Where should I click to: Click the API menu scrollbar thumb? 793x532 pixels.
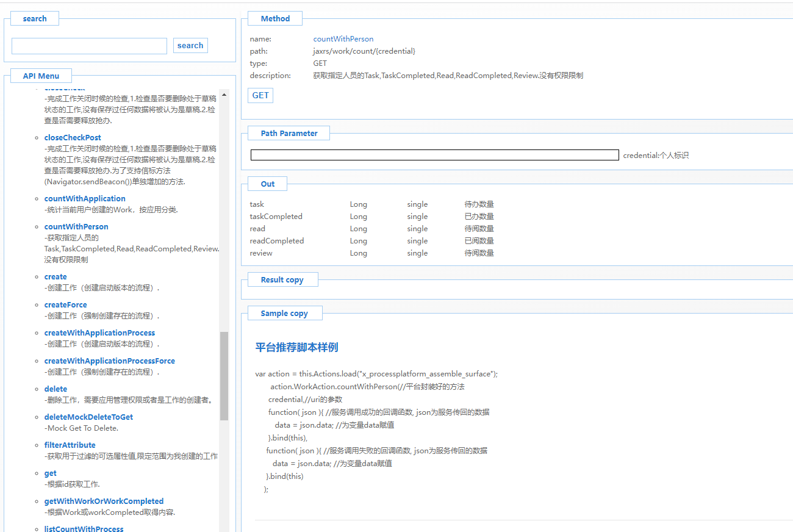pos(224,375)
